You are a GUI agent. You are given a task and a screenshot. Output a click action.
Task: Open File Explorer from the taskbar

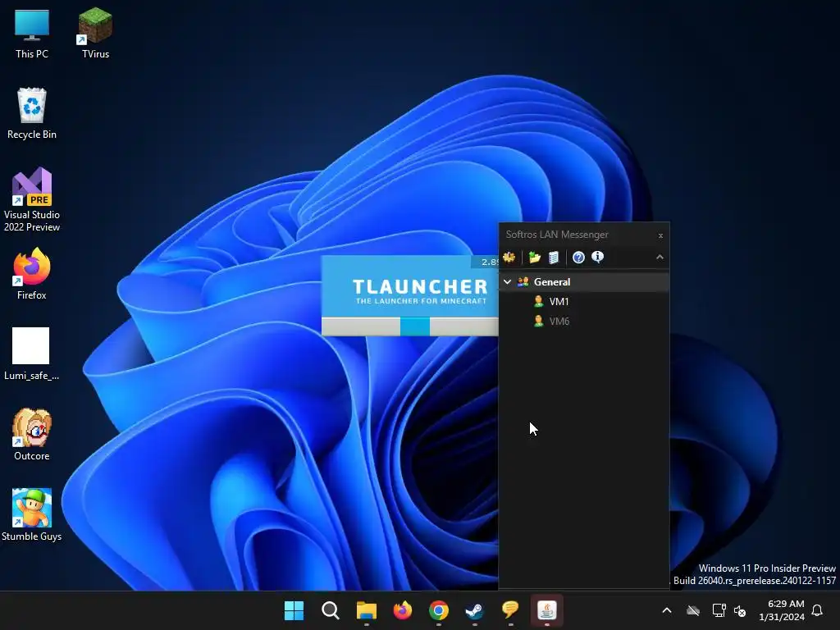pyautogui.click(x=367, y=610)
